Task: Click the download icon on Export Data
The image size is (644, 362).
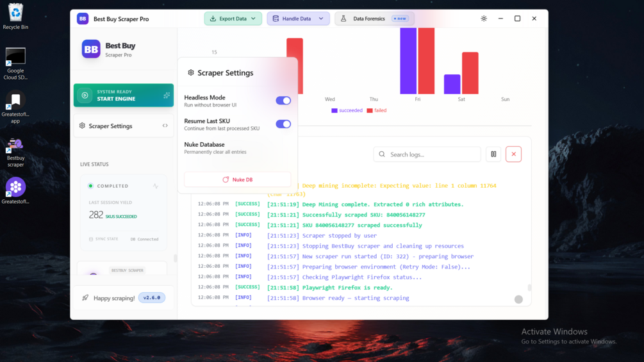Action: pyautogui.click(x=213, y=19)
